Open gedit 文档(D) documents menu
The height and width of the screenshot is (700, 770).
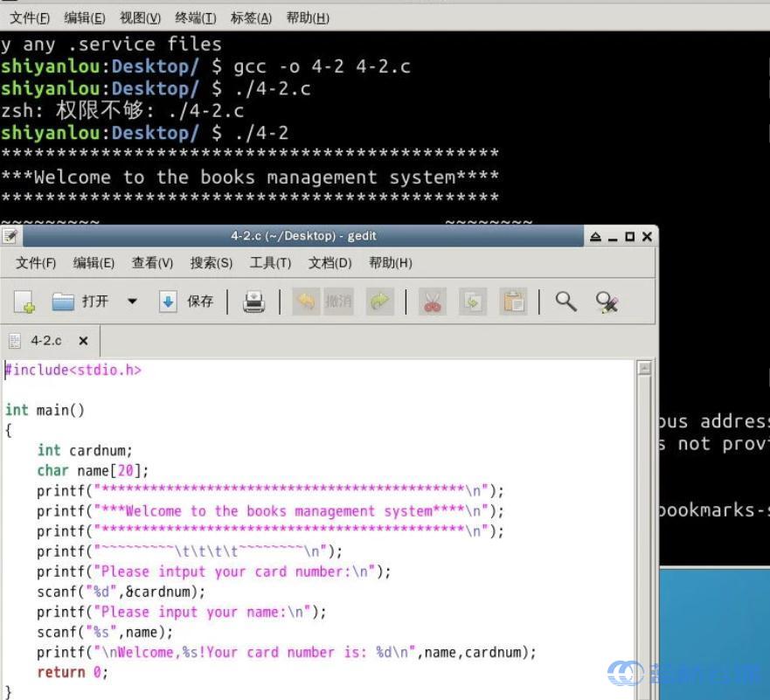pos(330,263)
